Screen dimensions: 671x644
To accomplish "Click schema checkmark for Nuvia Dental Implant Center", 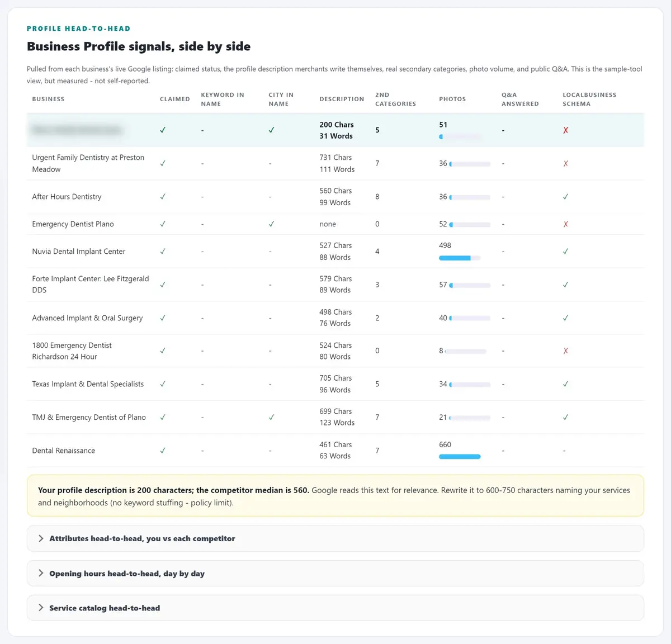I will pos(566,252).
